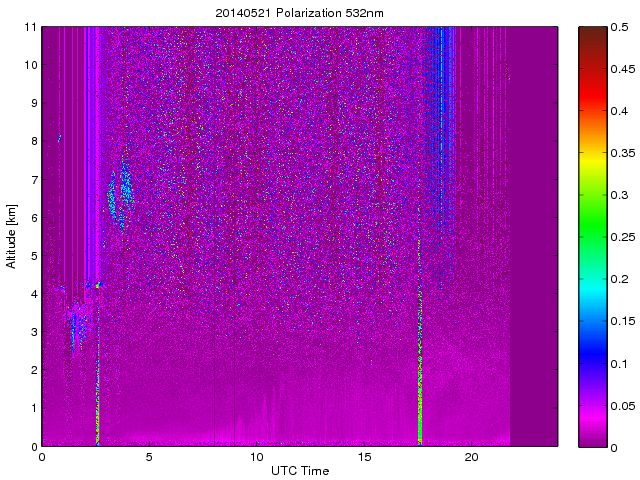Click the 'UTC Time' x-axis label

point(300,471)
